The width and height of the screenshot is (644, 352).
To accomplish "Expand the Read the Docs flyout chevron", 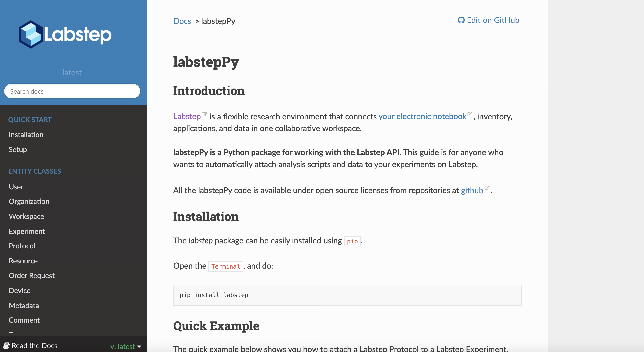I will point(139,347).
